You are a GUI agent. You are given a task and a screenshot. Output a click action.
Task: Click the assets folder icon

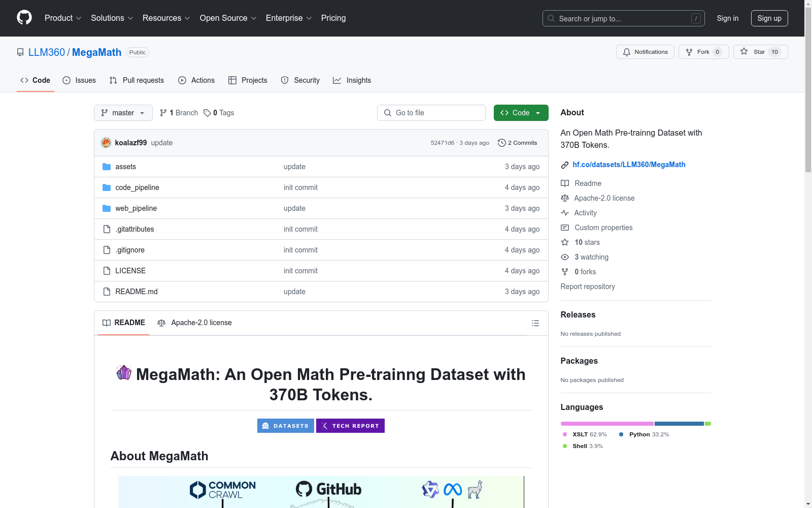click(x=107, y=167)
